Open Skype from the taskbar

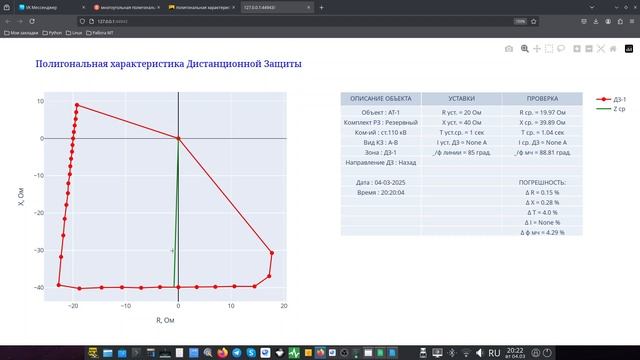pyautogui.click(x=251, y=353)
